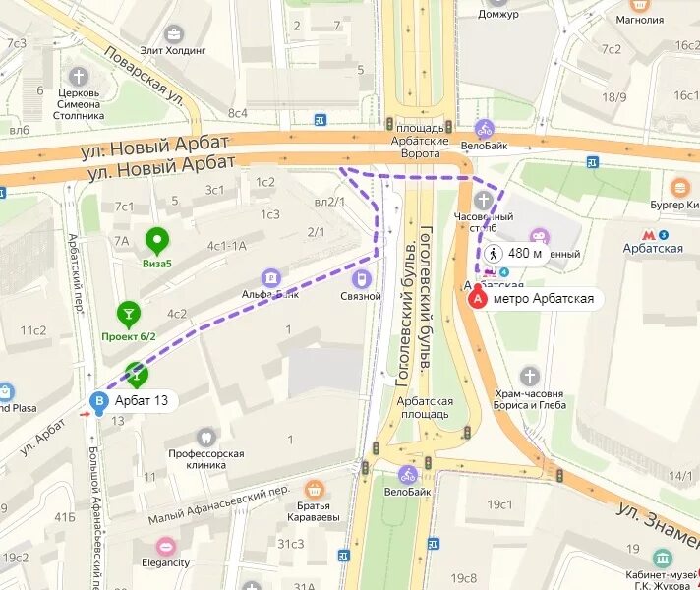
Task: Click the ВелоБайк icon near Арбатские Ворота
Action: (x=485, y=130)
